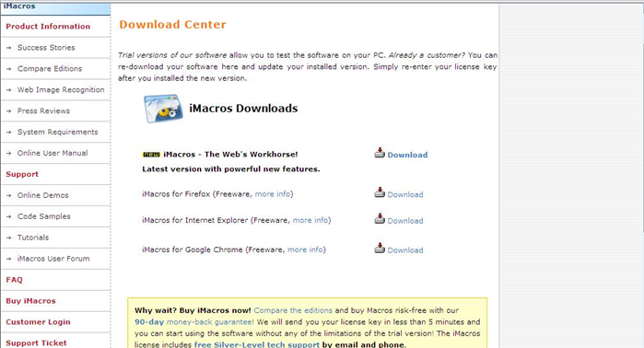
Task: Click the 'Download Center' heading
Action: point(172,25)
